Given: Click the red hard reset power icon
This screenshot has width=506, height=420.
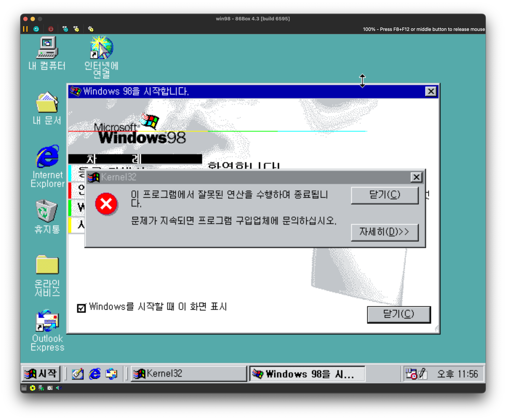Looking at the screenshot, I should pos(51,29).
